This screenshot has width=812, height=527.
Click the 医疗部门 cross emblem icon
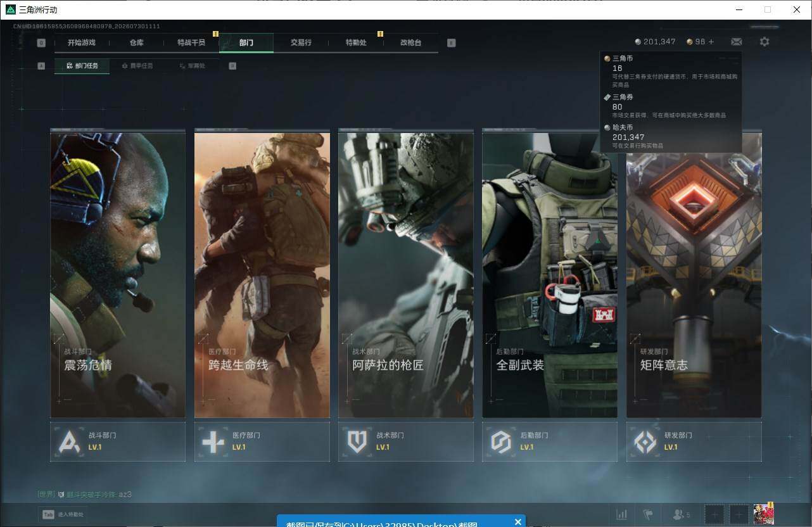(x=213, y=441)
